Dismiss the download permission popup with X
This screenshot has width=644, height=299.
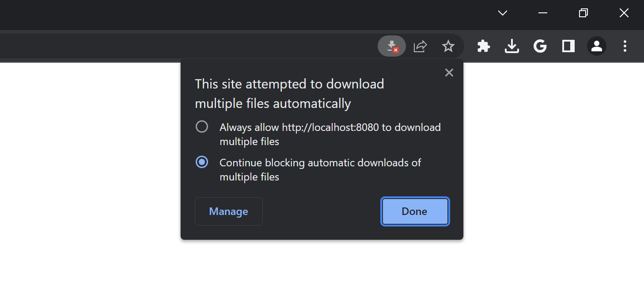(x=449, y=72)
